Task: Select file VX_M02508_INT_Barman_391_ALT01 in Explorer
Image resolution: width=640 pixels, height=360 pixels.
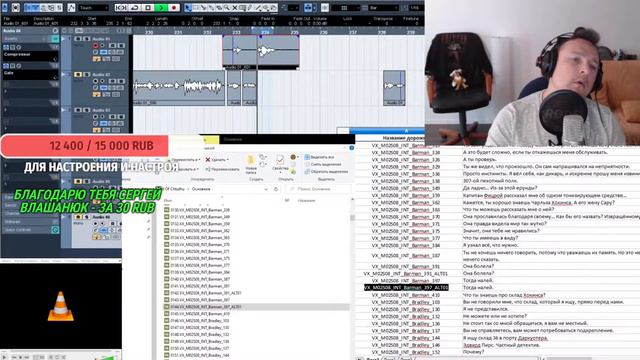Action: pos(202,293)
